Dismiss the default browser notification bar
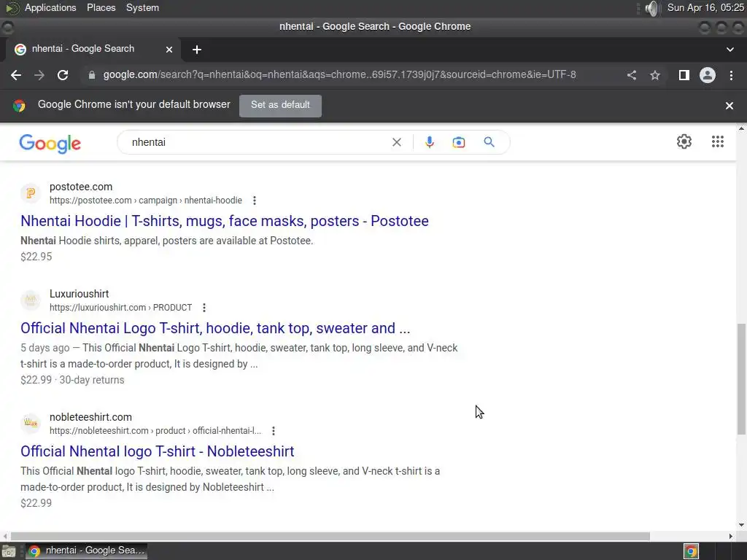The height and width of the screenshot is (560, 747). coord(729,106)
